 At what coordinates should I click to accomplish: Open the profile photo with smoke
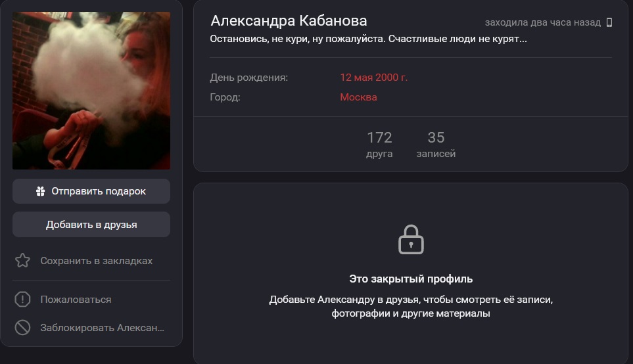coord(91,91)
